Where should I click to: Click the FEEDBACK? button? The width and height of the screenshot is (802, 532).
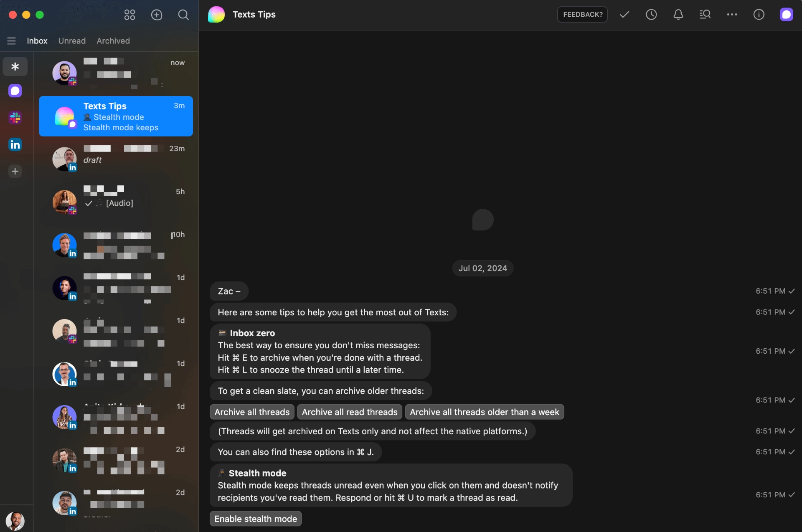[583, 15]
